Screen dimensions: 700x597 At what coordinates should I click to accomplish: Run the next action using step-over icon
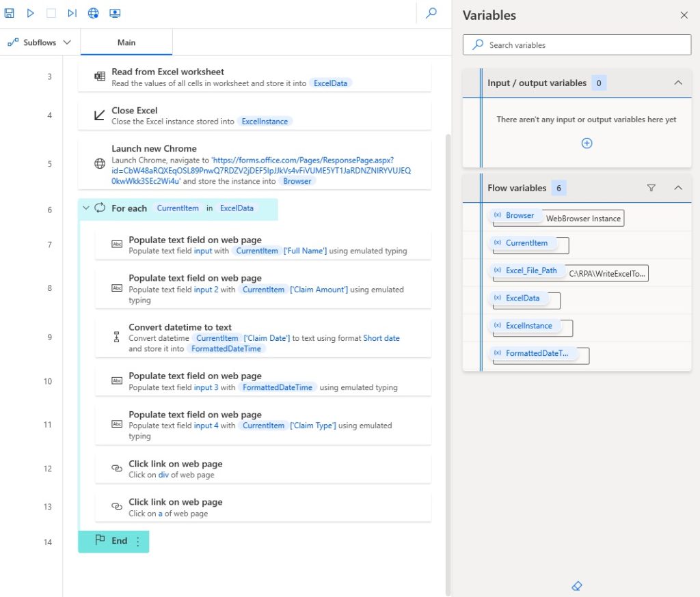tap(72, 13)
